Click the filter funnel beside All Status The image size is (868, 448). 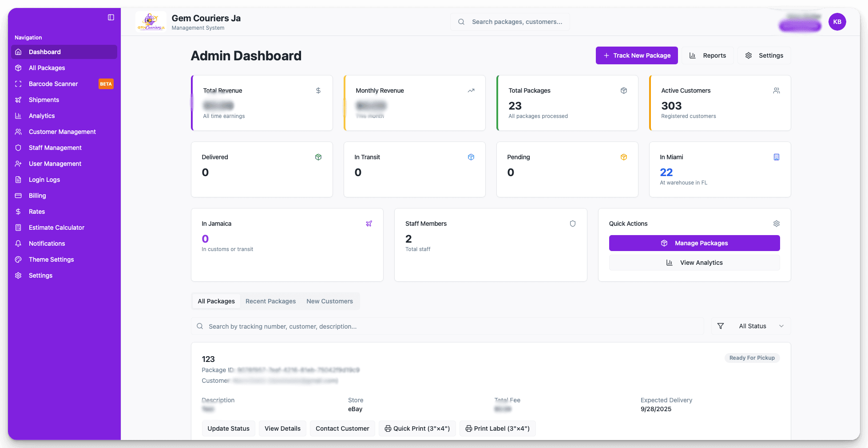tap(721, 326)
